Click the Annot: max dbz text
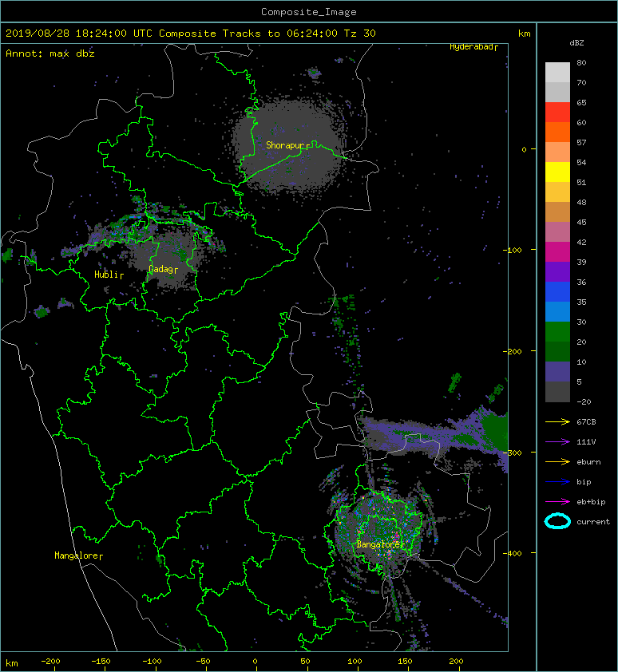618x672 pixels. [x=50, y=53]
